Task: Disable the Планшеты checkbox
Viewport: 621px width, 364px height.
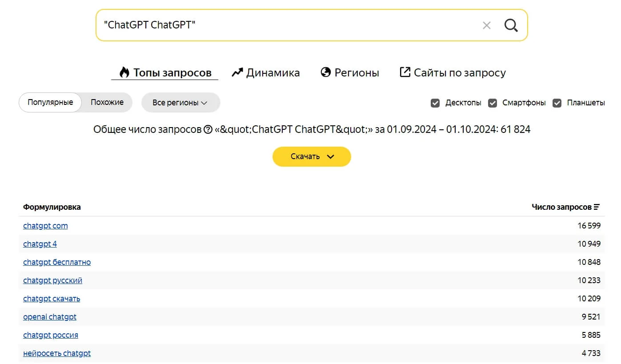Action: [x=557, y=103]
